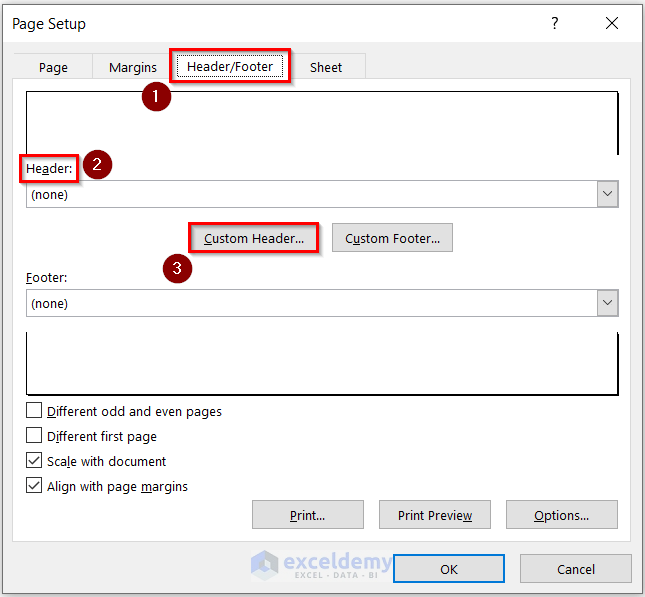Select the Header/Footer tab

(230, 66)
